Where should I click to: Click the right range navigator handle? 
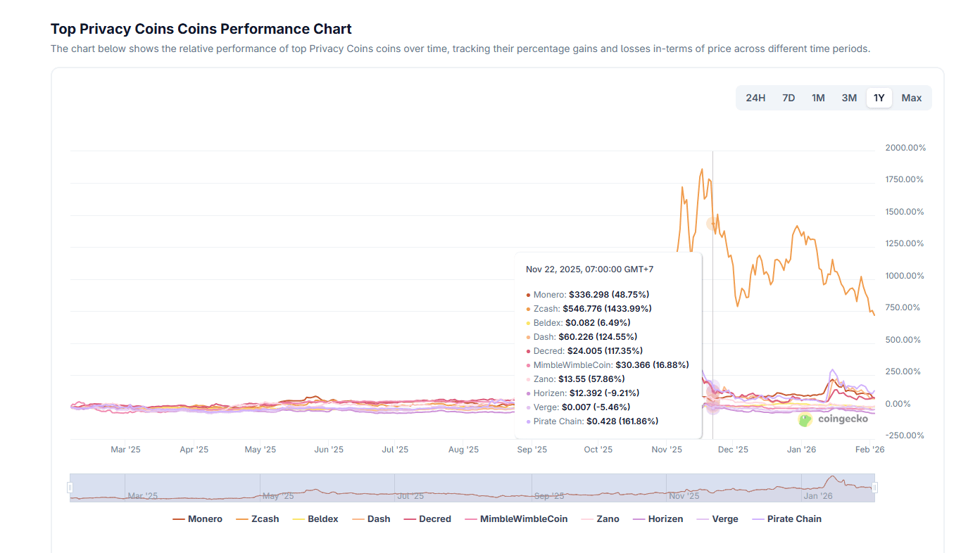click(x=874, y=488)
